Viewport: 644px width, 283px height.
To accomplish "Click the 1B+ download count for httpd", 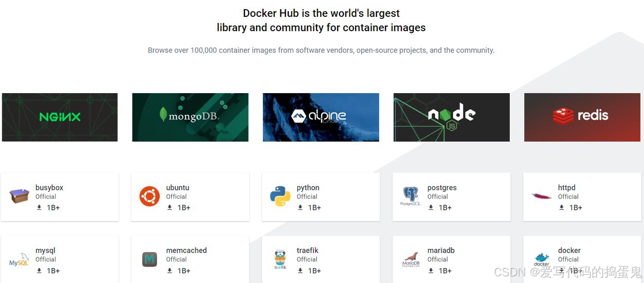I will tap(576, 208).
